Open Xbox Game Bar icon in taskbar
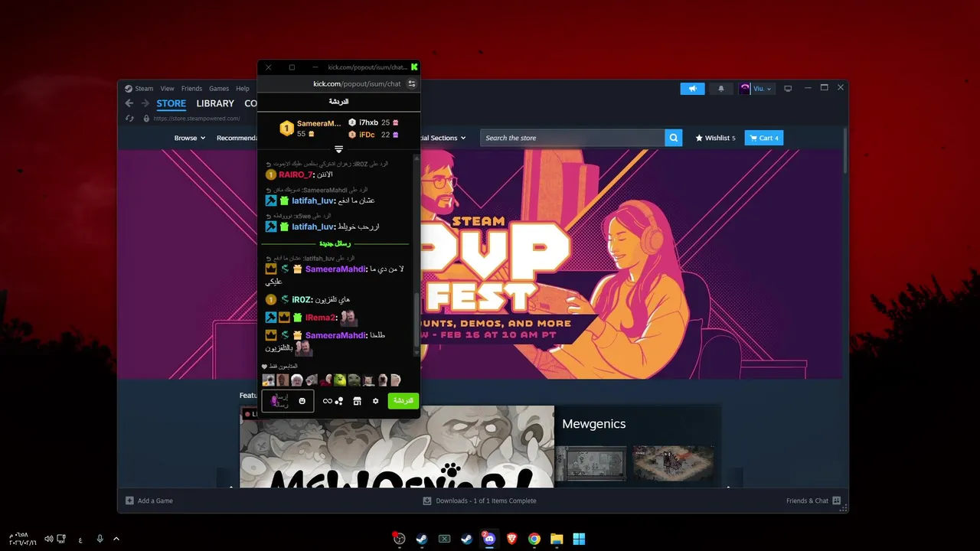The height and width of the screenshot is (551, 980). point(444,539)
